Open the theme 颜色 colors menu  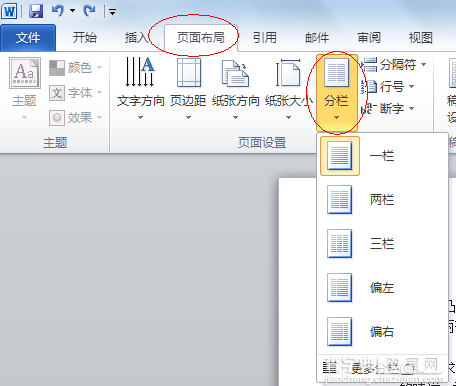[75, 68]
